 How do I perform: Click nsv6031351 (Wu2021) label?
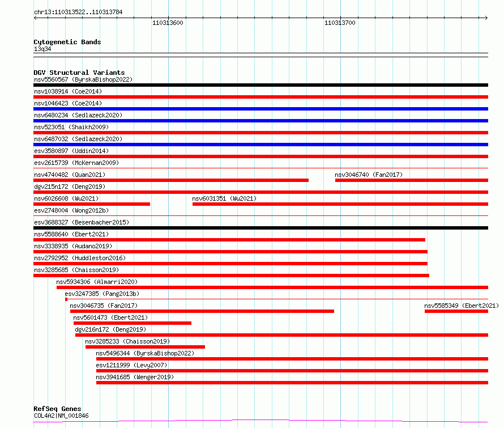point(224,198)
